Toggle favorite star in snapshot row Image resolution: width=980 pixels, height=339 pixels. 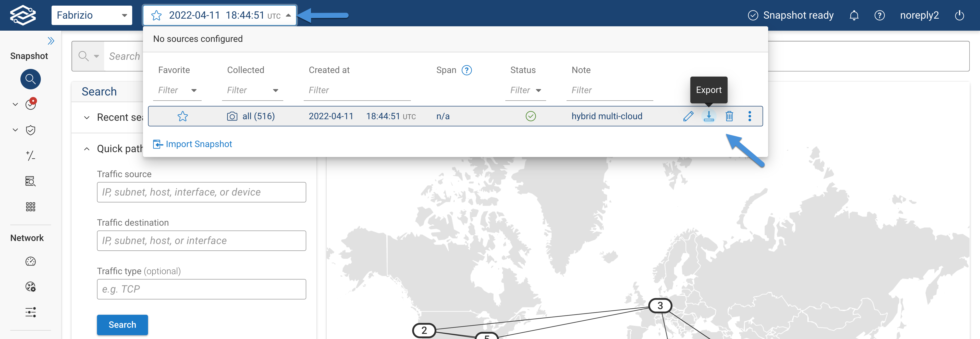[183, 116]
